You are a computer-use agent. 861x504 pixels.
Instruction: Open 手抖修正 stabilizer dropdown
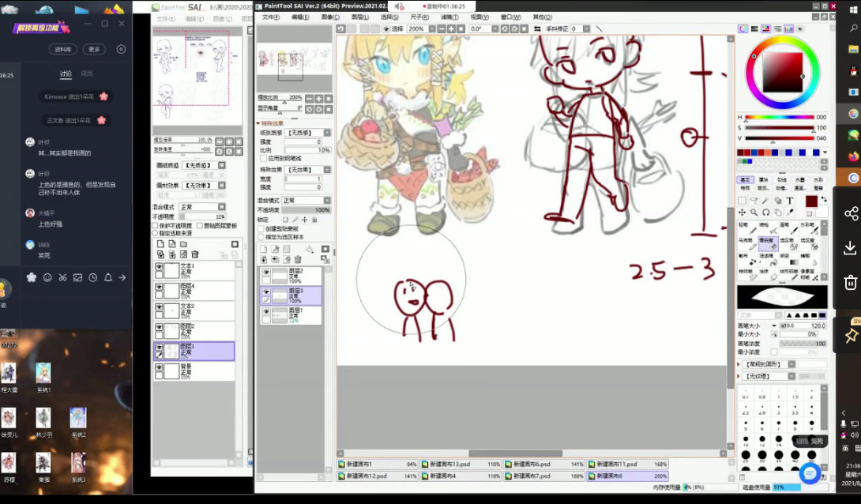tap(586, 28)
